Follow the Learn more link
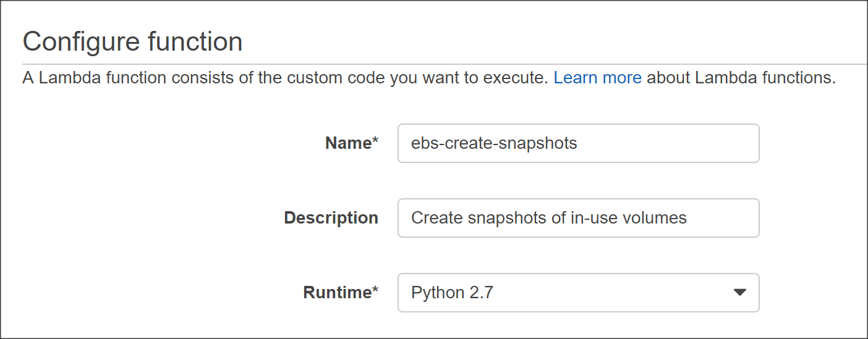The height and width of the screenshot is (339, 868). 597,78
